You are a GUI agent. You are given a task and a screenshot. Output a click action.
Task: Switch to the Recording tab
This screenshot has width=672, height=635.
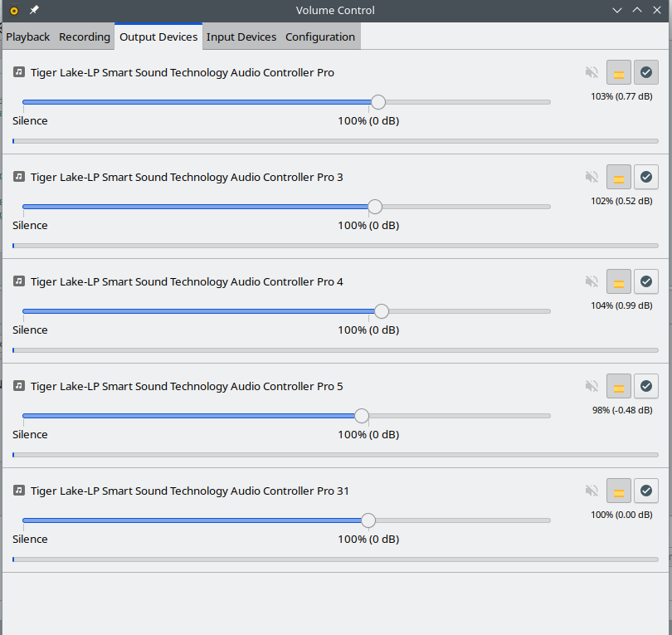tap(85, 37)
